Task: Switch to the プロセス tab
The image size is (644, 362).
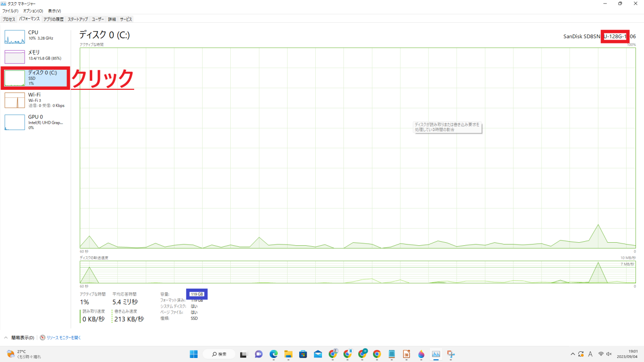Action: click(x=8, y=19)
